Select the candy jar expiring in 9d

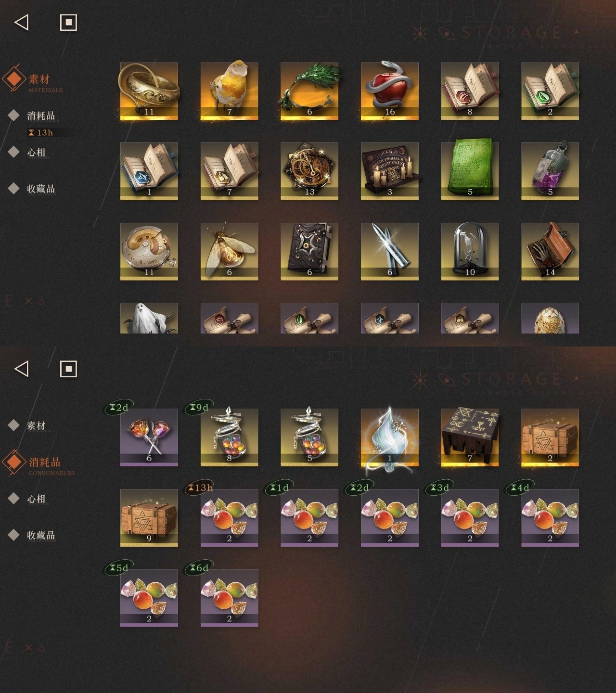pos(230,437)
